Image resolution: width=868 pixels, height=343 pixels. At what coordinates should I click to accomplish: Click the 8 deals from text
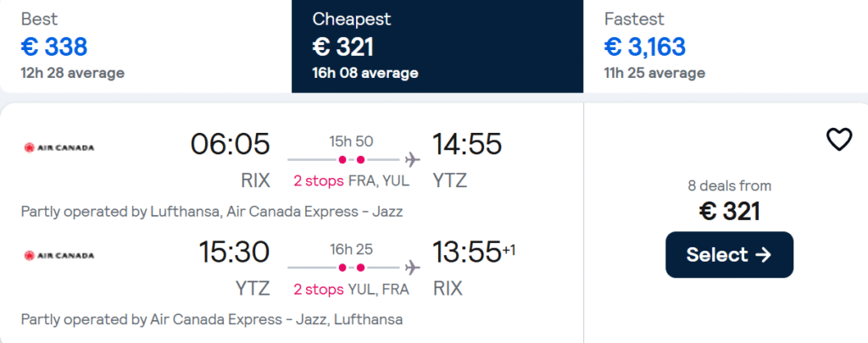click(x=729, y=186)
